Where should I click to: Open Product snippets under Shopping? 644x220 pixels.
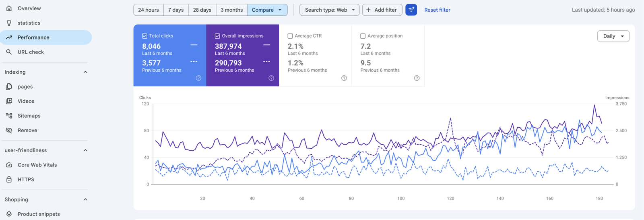46,214
